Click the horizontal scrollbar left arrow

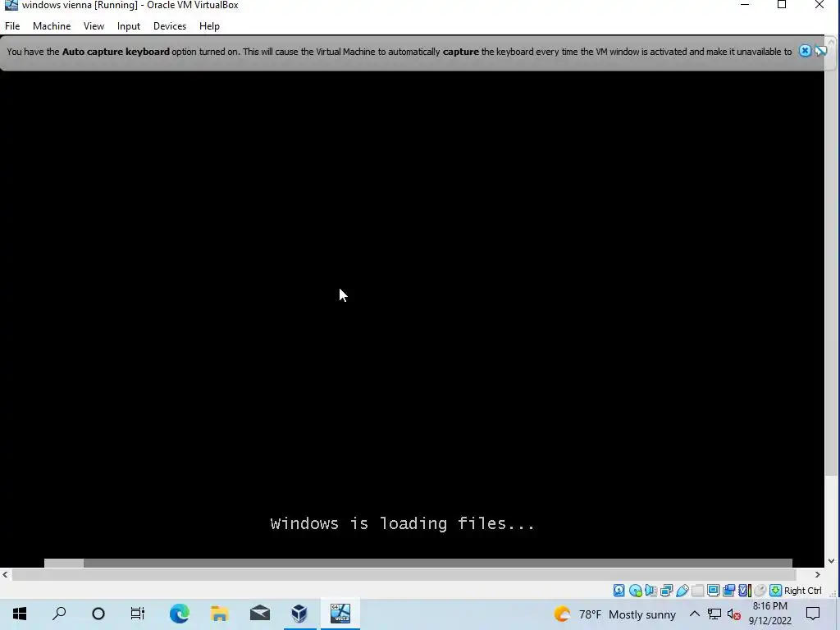click(5, 574)
